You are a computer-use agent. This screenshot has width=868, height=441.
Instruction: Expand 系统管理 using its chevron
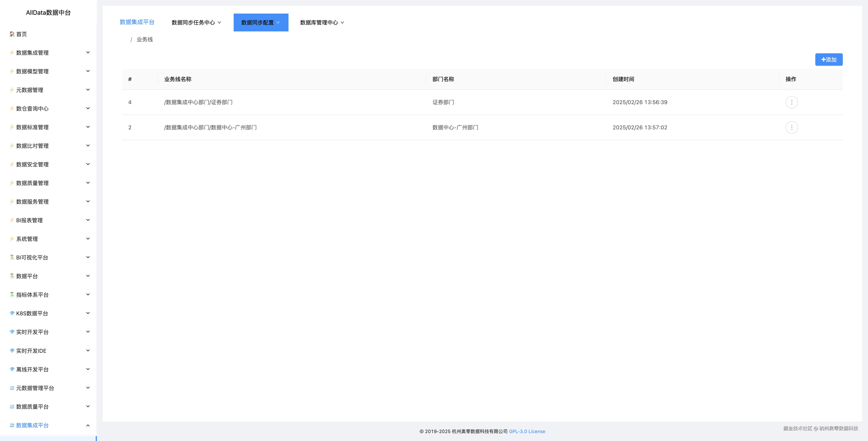[x=88, y=239]
